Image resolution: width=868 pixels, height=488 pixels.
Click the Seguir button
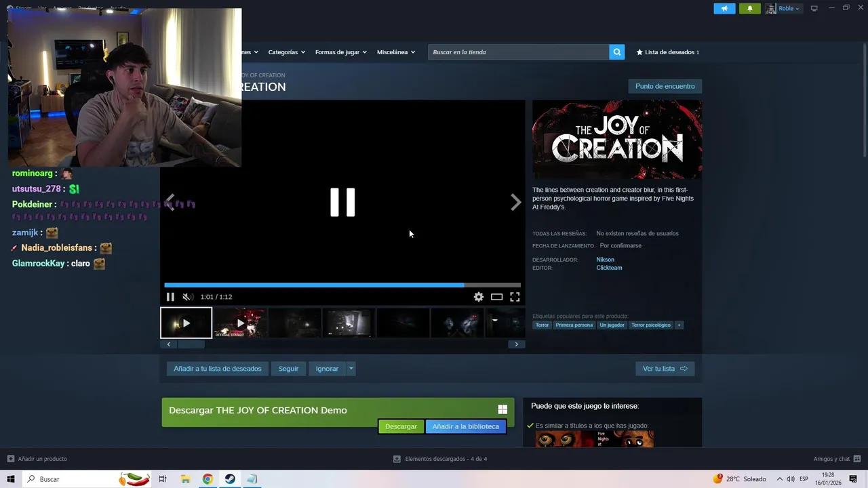tap(288, 369)
